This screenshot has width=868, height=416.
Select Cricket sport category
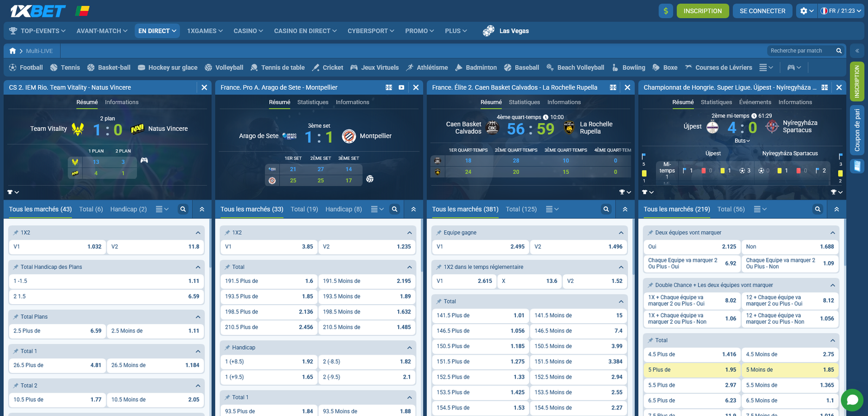[x=327, y=67]
